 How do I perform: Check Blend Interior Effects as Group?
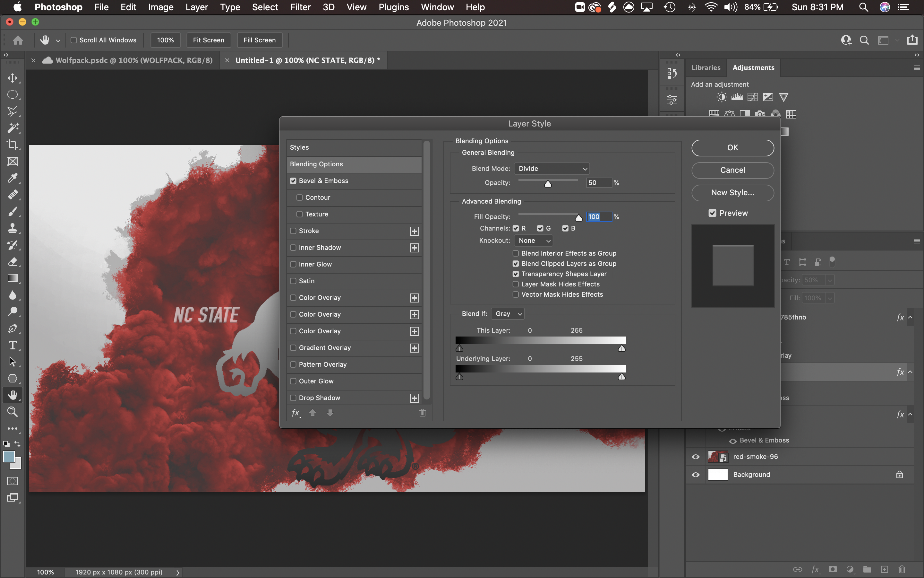click(516, 253)
